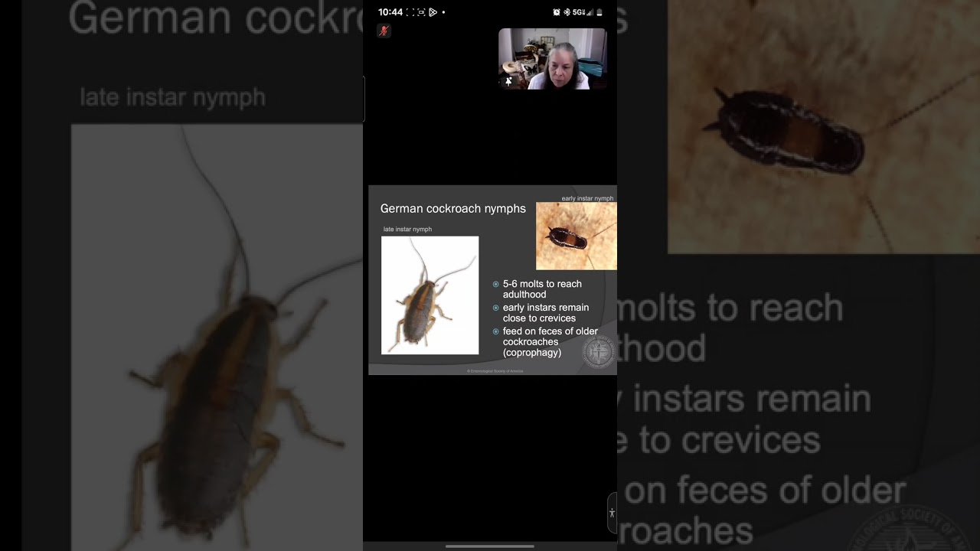Tap the Entomological Society of America copyright text
The height and width of the screenshot is (551, 980).
[495, 371]
